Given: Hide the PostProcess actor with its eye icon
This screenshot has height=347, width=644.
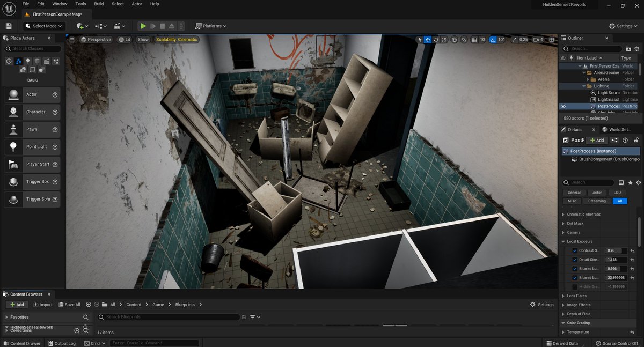Looking at the screenshot, I should pyautogui.click(x=562, y=106).
